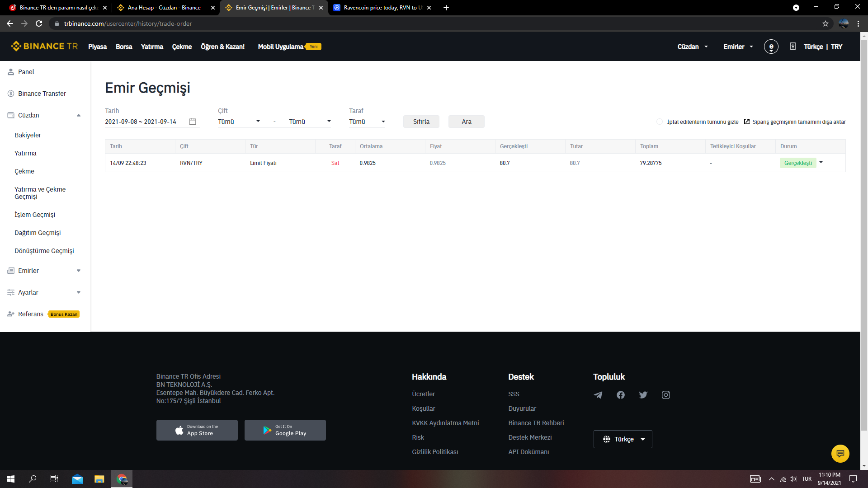Image resolution: width=868 pixels, height=488 pixels.
Task: Click the app download icon in header
Action: pyautogui.click(x=793, y=47)
